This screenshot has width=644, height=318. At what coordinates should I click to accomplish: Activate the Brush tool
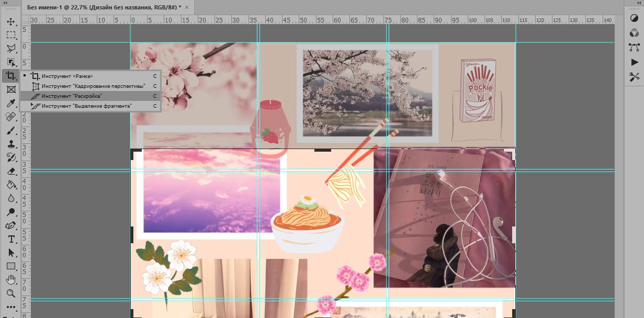[x=10, y=131]
